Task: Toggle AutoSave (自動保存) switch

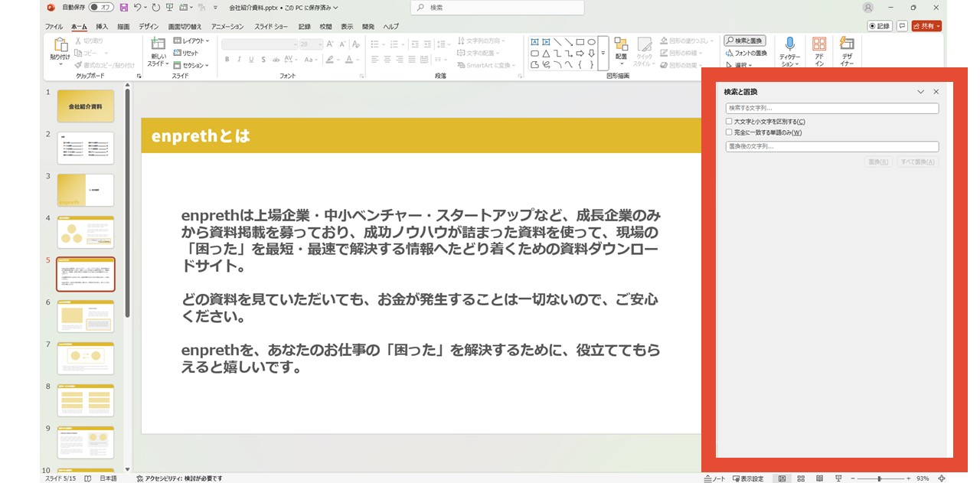Action: [101, 8]
